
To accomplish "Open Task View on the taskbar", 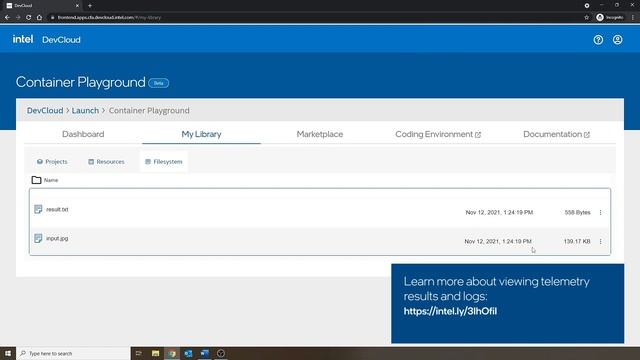I will coord(139,353).
